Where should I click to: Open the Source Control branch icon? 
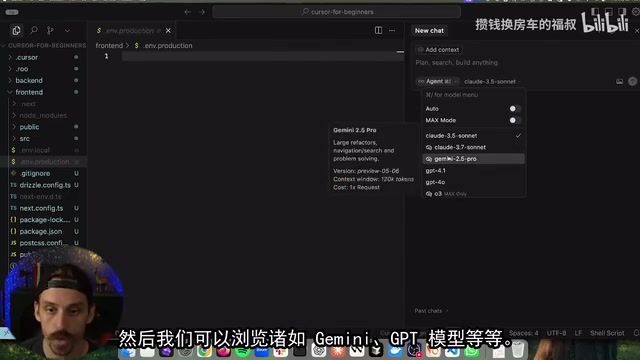pyautogui.click(x=50, y=30)
